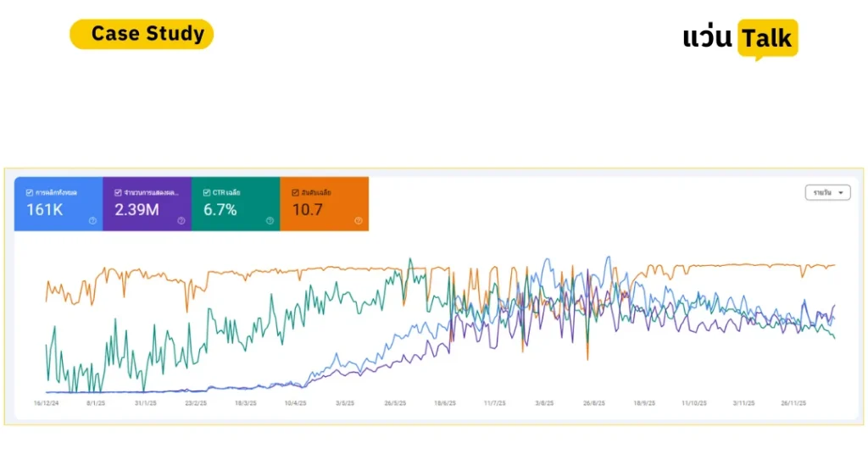Click the 18/6/25 date on chart axis
This screenshot has height=454, width=868.
click(x=445, y=403)
